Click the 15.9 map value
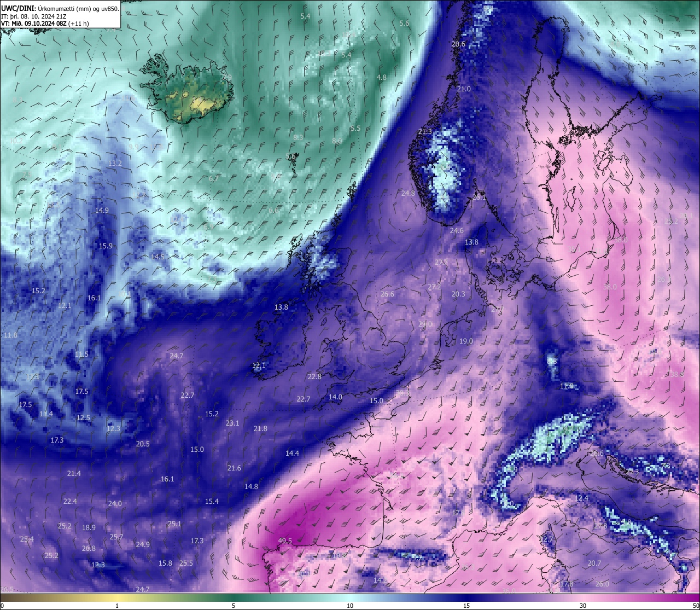 tap(106, 246)
